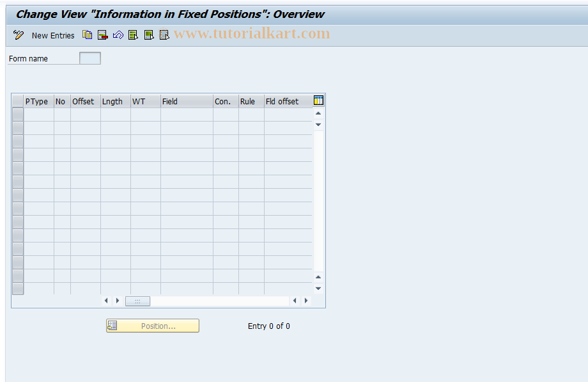Click the Fld offset column header

point(288,101)
